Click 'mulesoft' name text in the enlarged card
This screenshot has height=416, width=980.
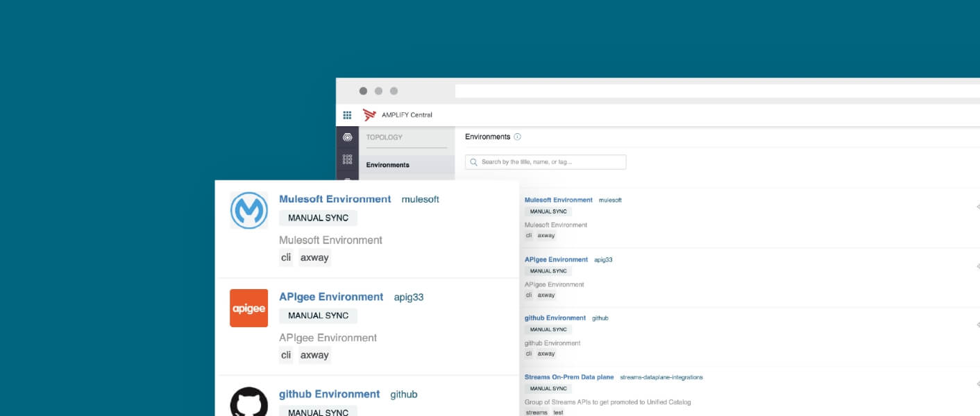click(x=421, y=199)
